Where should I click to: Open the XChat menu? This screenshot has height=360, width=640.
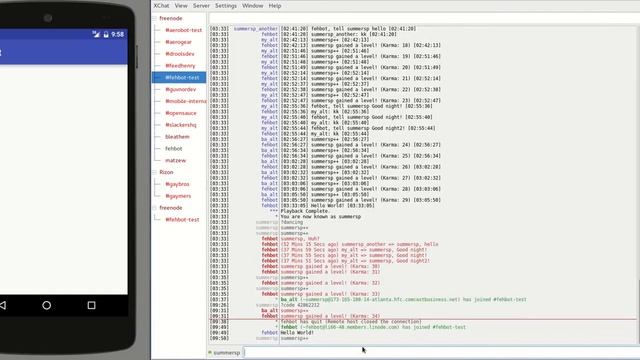pos(161,6)
